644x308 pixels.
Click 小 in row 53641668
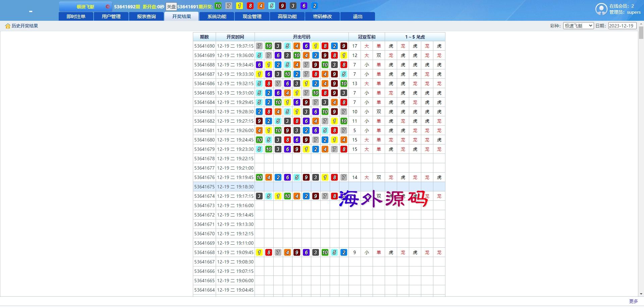367,252
